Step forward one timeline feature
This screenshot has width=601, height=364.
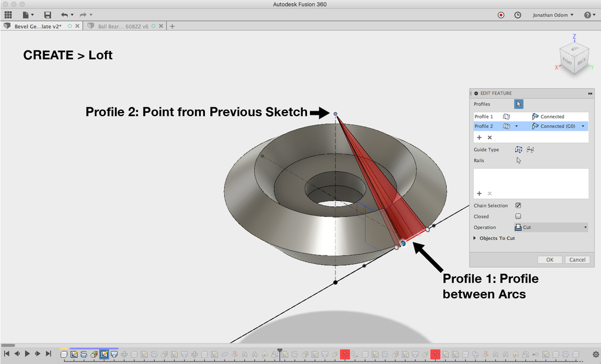[38, 353]
